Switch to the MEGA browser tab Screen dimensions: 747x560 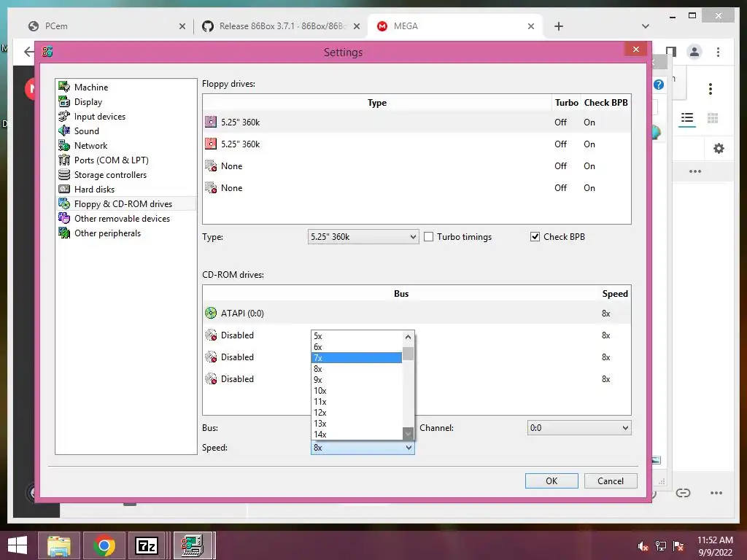click(455, 26)
